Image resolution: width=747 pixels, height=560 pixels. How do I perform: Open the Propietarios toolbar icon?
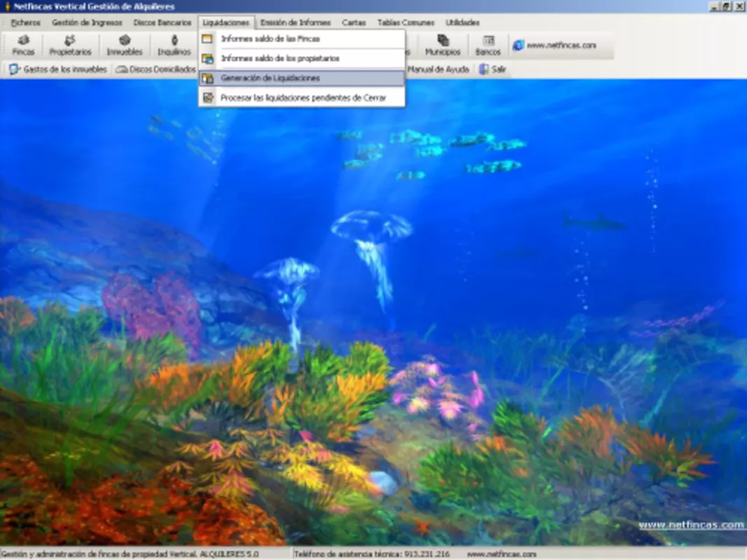coord(70,45)
